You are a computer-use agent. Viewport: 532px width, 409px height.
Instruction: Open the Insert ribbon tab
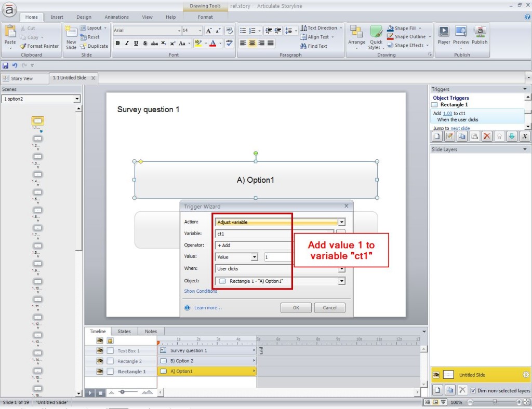(x=57, y=17)
